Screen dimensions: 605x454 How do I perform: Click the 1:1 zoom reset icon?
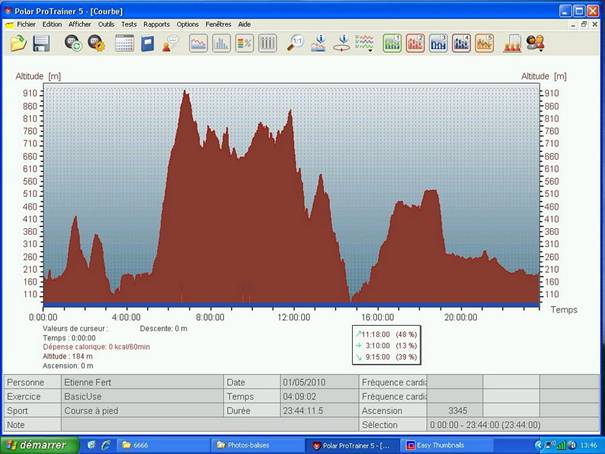[295, 43]
